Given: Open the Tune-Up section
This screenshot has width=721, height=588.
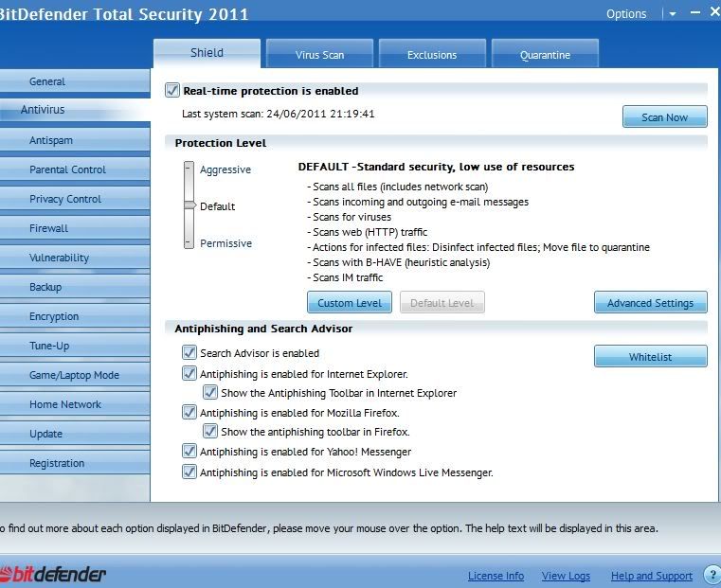Looking at the screenshot, I should coord(75,346).
